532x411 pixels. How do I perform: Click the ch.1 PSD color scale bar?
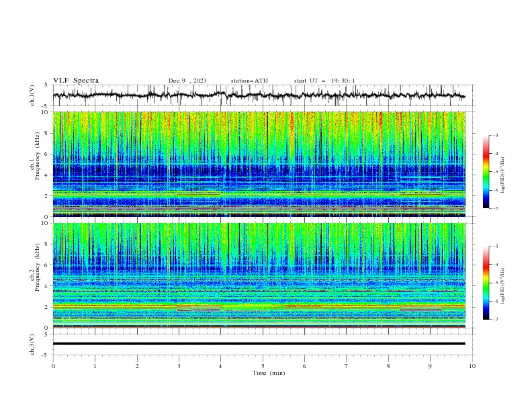pyautogui.click(x=486, y=172)
